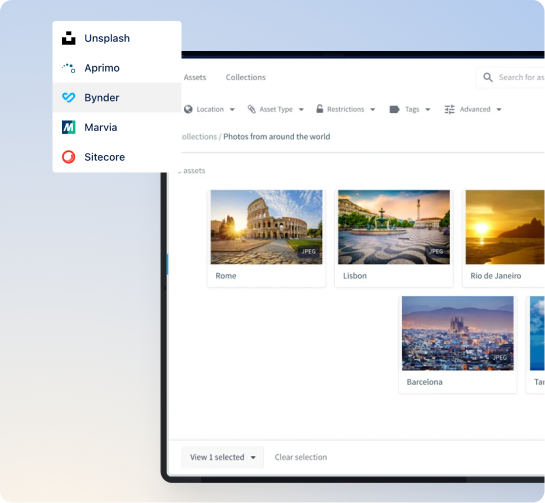Open the Restrictions filter arrow
Image resolution: width=545 pixels, height=503 pixels.
[373, 109]
